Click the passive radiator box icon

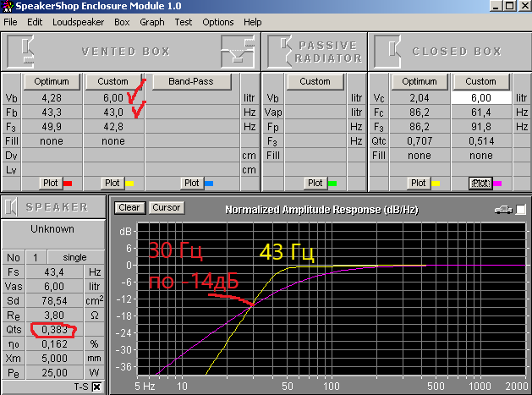pyautogui.click(x=280, y=52)
